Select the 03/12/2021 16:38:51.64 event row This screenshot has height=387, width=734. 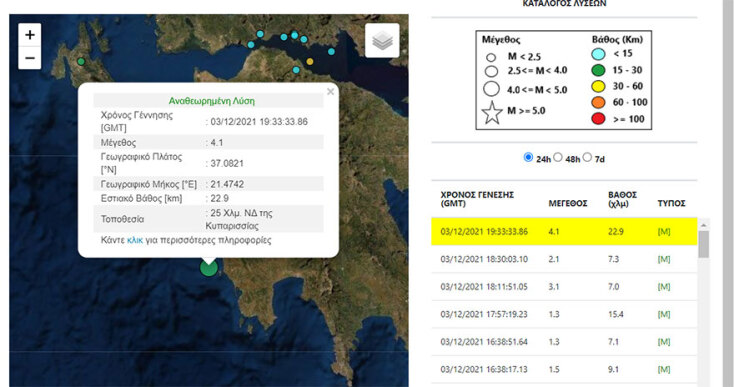[x=564, y=342]
